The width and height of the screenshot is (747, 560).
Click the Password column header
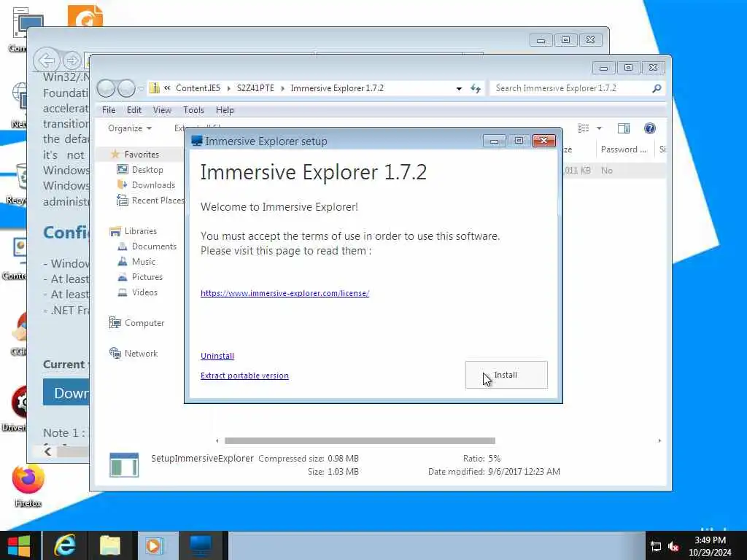click(x=624, y=149)
